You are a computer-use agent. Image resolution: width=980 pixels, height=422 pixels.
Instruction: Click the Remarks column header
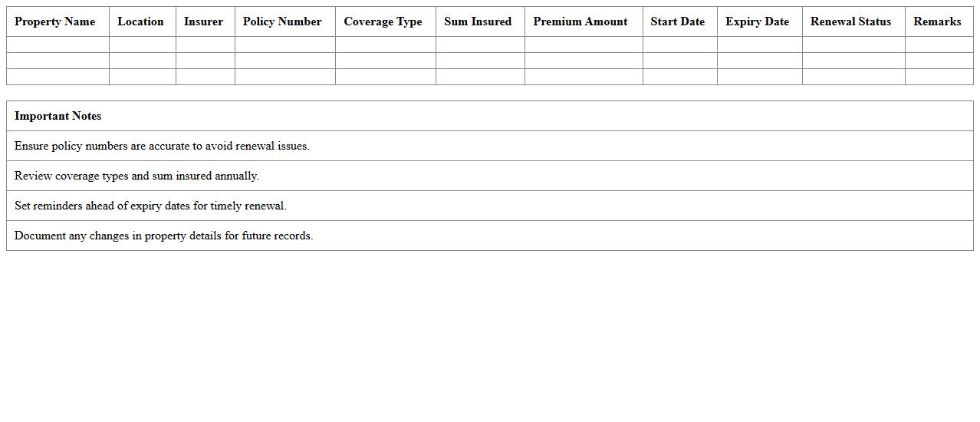coord(939,21)
